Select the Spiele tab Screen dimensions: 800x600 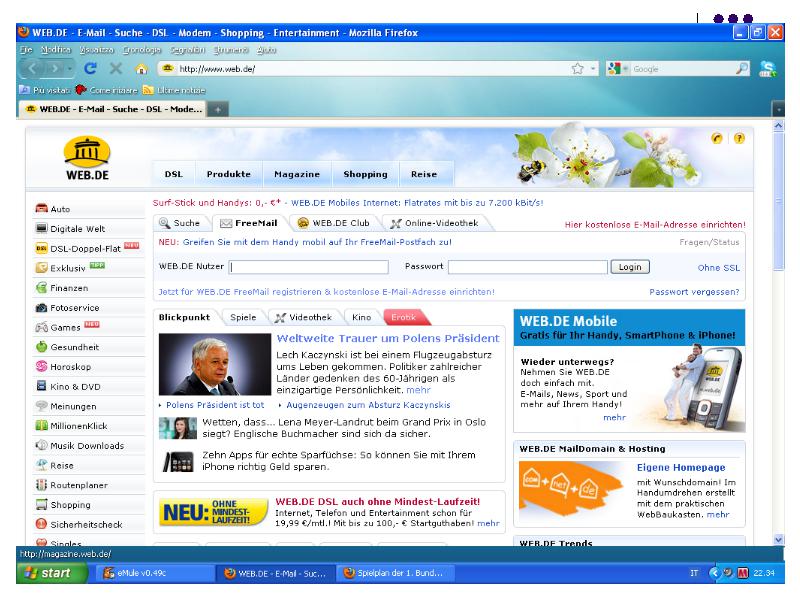(243, 317)
